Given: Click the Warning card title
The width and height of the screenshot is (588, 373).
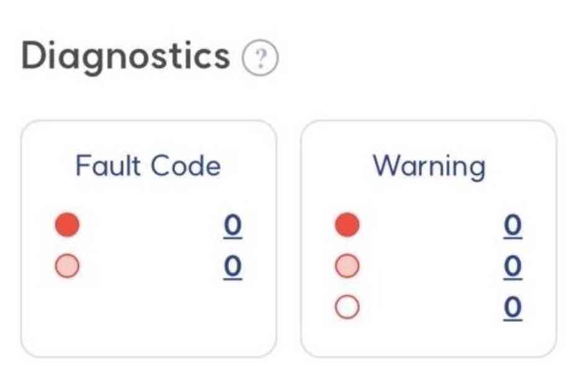Looking at the screenshot, I should 429,167.
